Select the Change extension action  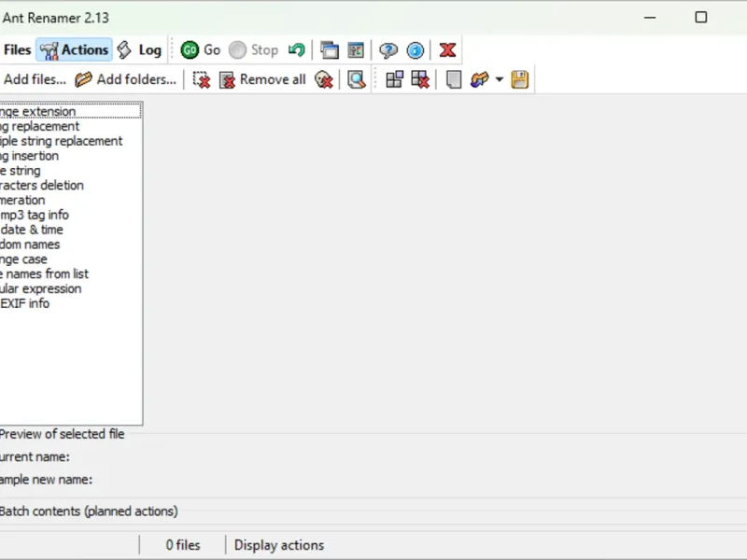tap(71, 111)
